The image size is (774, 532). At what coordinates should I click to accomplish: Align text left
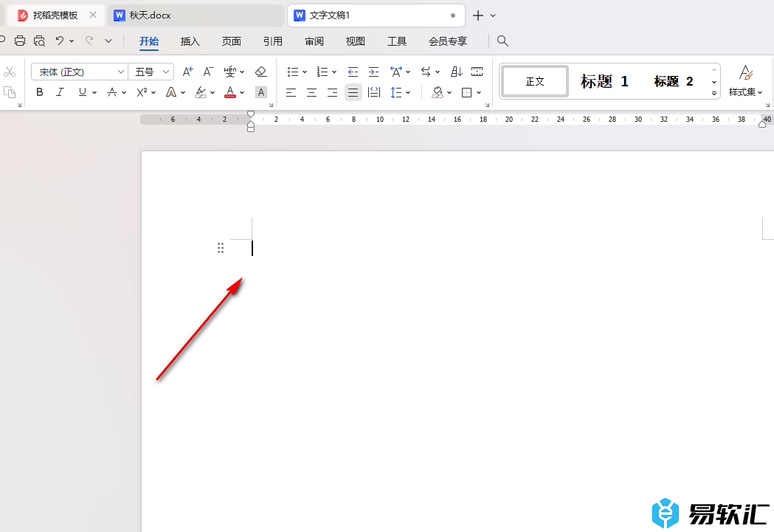click(291, 92)
